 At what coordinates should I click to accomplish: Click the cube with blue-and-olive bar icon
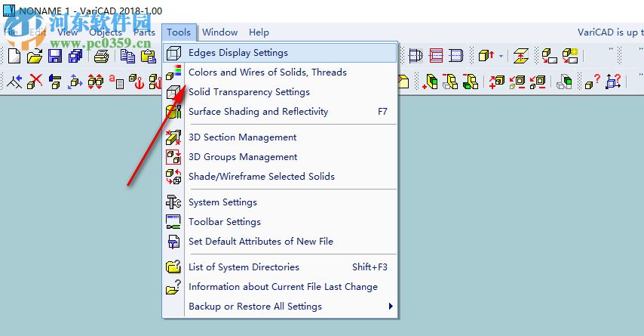(x=55, y=82)
